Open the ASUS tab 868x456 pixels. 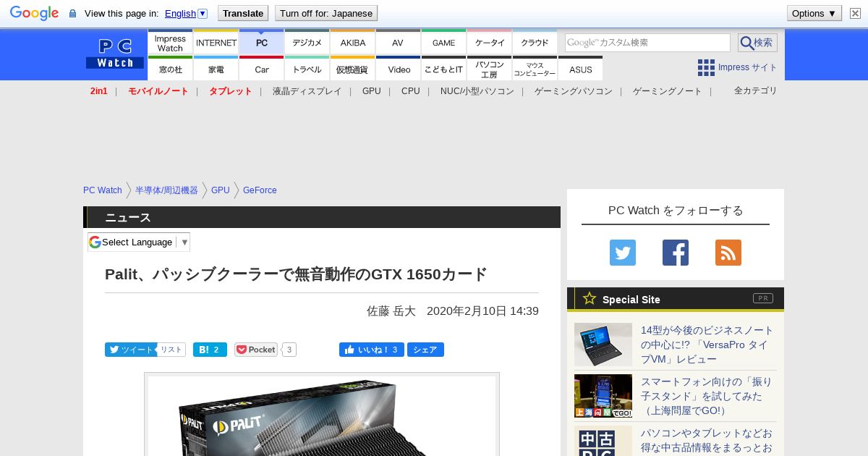(x=580, y=69)
